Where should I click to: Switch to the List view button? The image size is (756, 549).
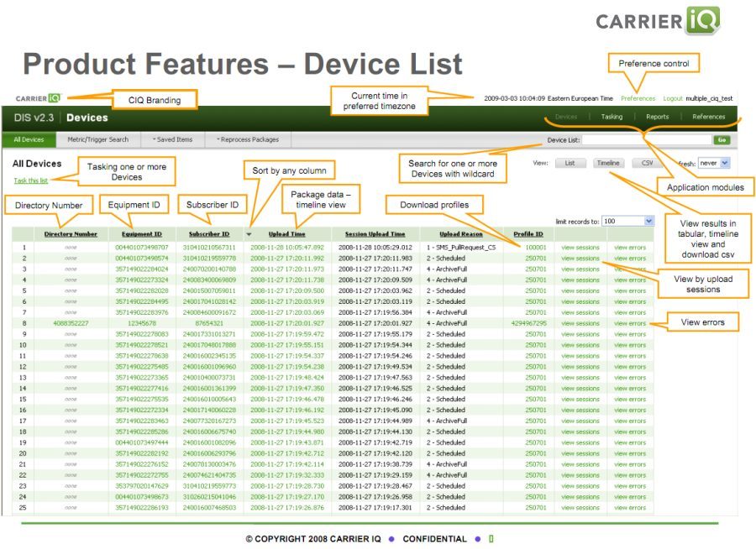tap(570, 163)
